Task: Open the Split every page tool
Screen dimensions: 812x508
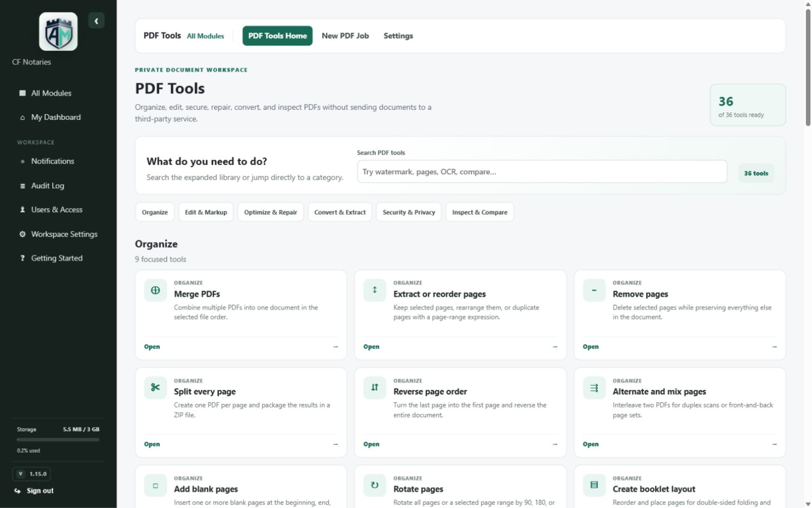Action: (x=152, y=444)
